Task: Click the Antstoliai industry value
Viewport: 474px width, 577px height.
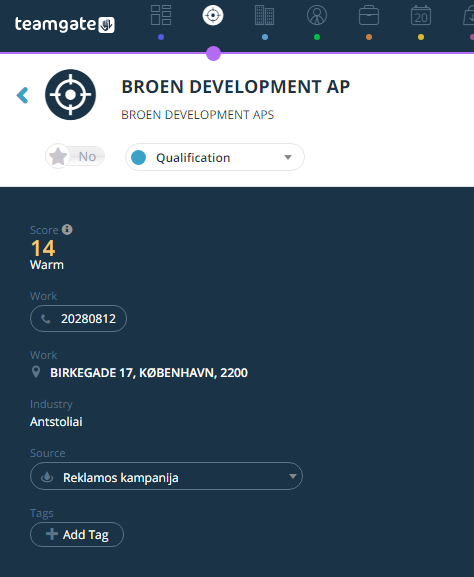Action: 56,422
